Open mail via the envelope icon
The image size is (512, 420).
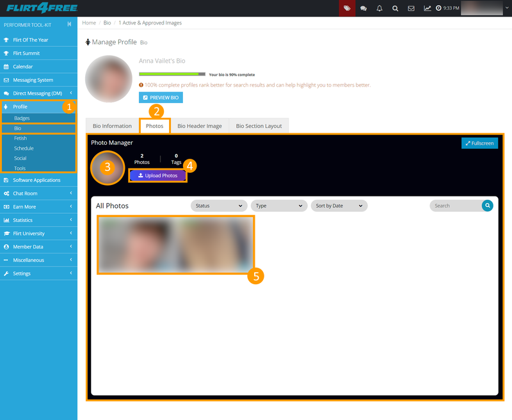411,8
